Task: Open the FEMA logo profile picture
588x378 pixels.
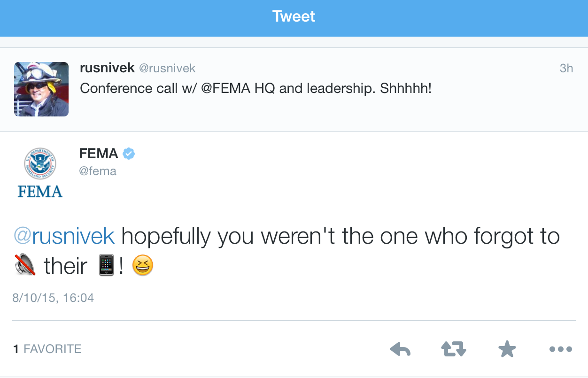Action: pos(40,172)
